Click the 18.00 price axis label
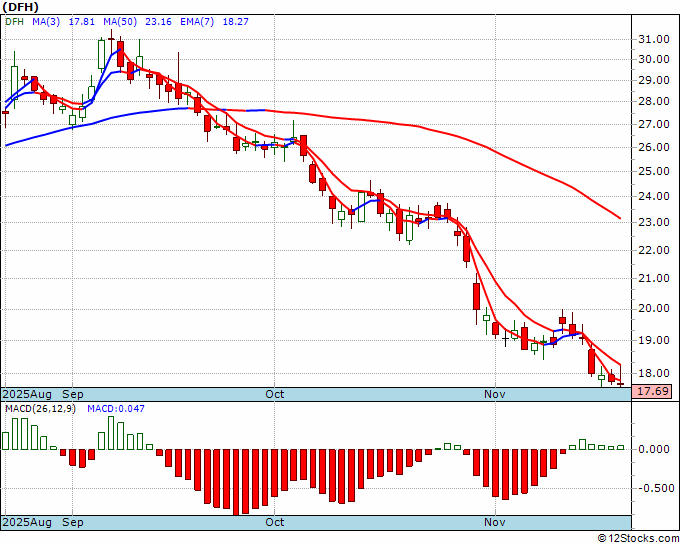This screenshot has height=546, width=680. click(x=654, y=373)
